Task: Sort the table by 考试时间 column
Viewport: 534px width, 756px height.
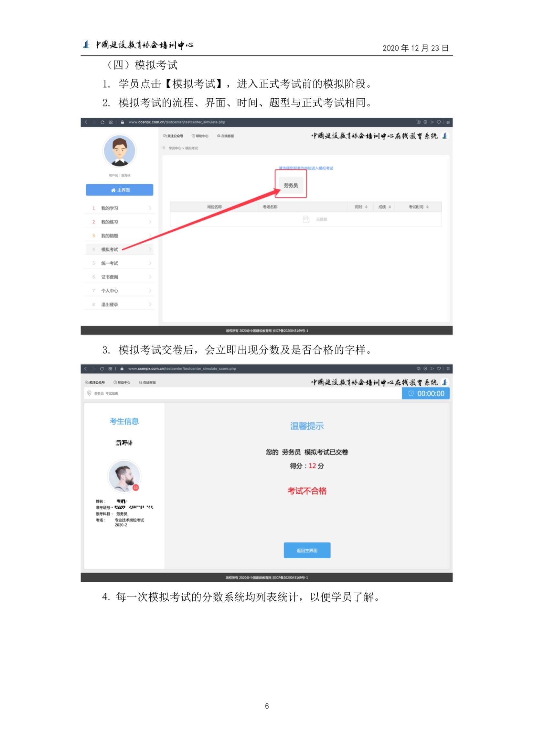Action: 419,207
